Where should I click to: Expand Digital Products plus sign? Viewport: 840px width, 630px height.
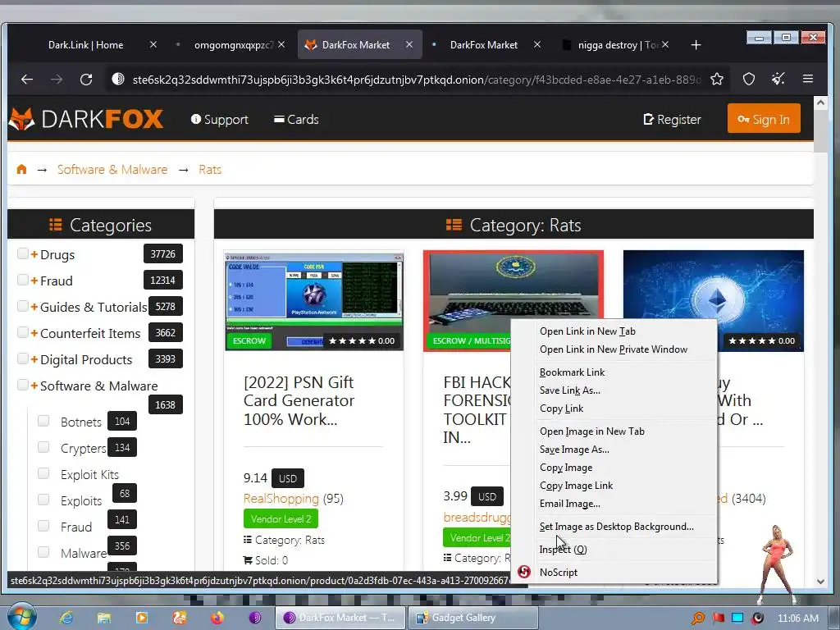(34, 359)
